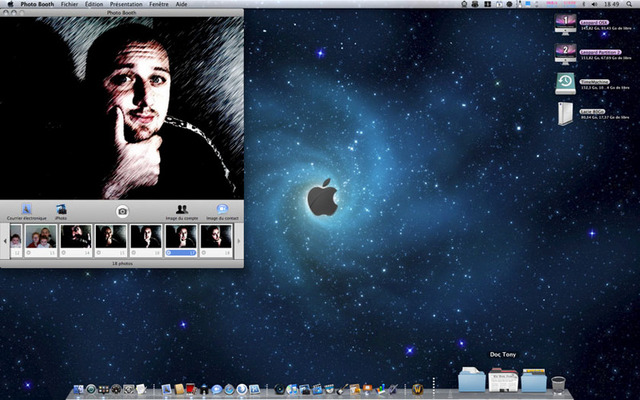Launch iTunes from the dock
640x400 pixels.
pos(291,389)
